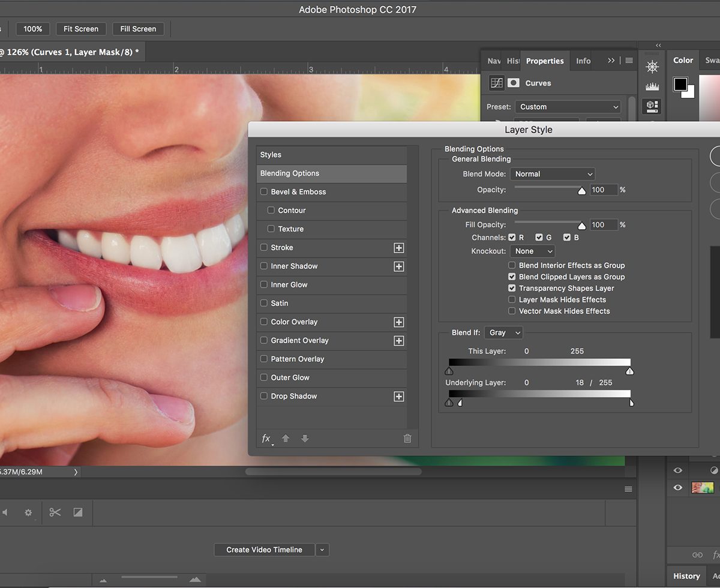Hide the photo layer eye icon

677,488
